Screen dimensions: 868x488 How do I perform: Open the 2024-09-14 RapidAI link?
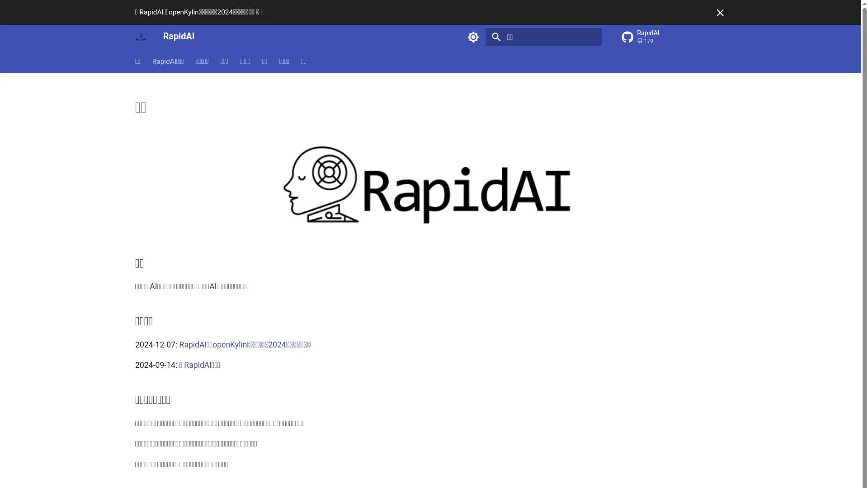[200, 365]
